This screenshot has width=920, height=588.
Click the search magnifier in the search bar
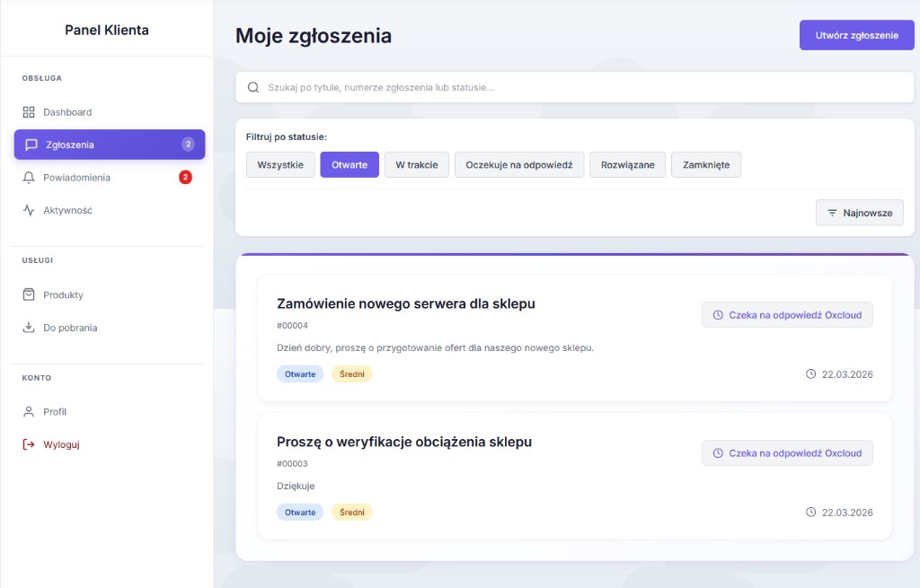(x=252, y=86)
